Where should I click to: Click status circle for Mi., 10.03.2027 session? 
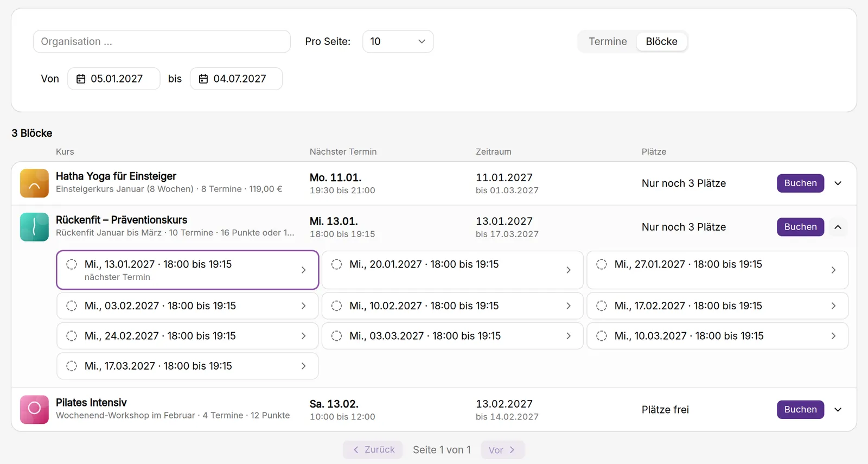(x=602, y=336)
